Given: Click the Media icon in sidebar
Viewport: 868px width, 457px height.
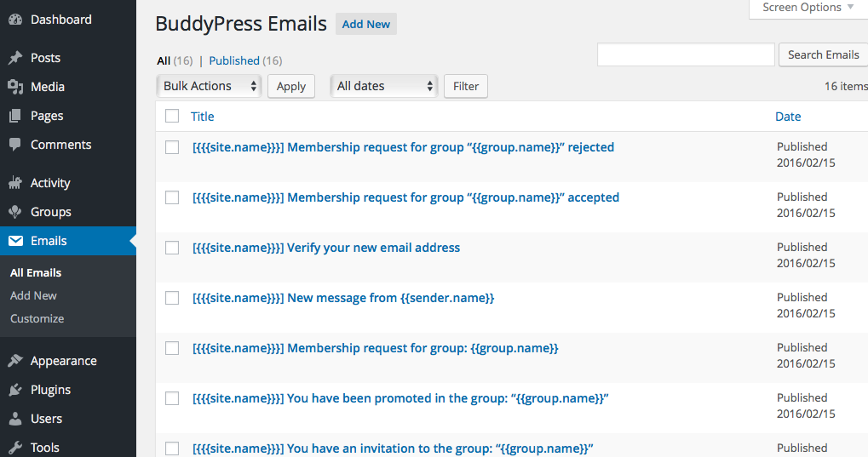Looking at the screenshot, I should (15, 87).
